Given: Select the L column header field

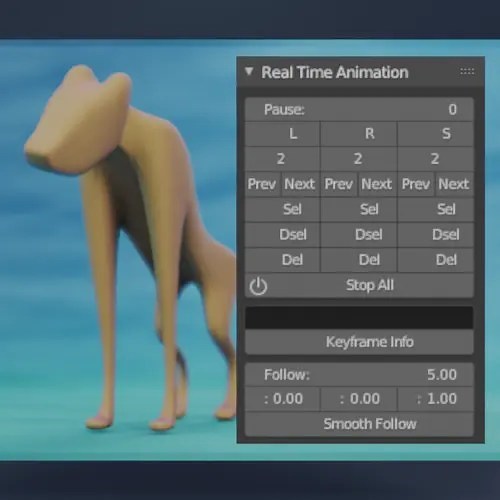Looking at the screenshot, I should (x=282, y=134).
